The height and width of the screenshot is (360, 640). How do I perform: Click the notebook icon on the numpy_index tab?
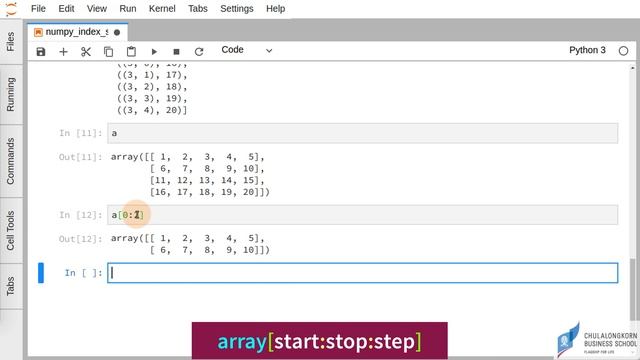38,32
